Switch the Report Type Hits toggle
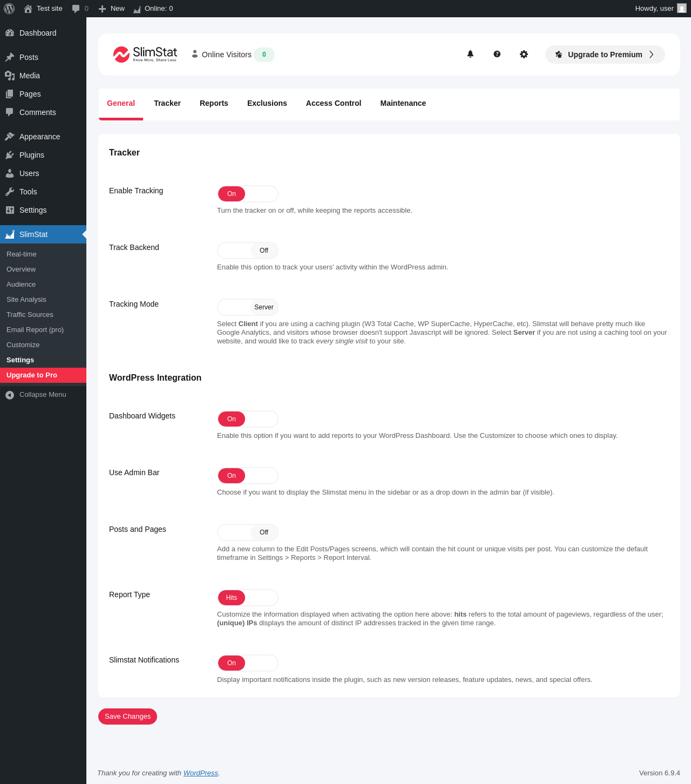 pos(248,598)
